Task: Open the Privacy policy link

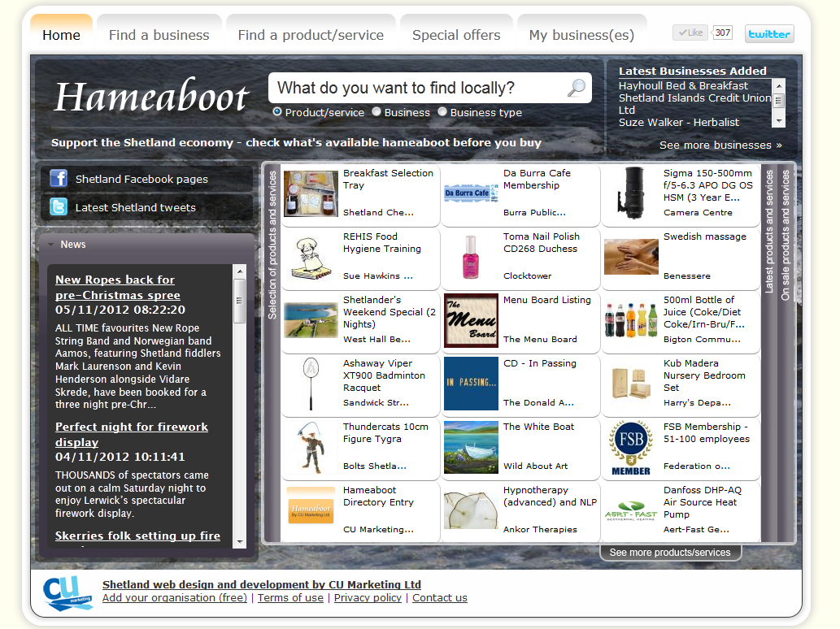Action: (x=368, y=597)
